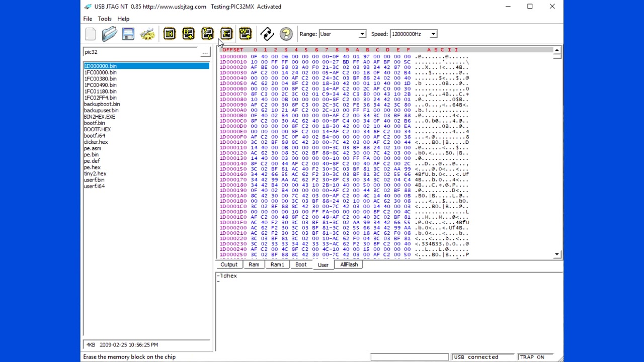Select file userf.i64
Screen dimensions: 644x362
pyautogui.click(x=94, y=187)
